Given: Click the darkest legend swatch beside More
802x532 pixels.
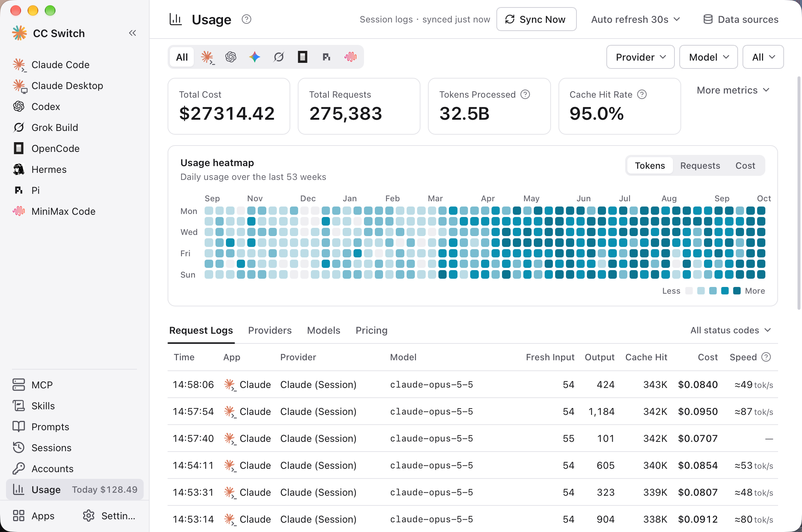Looking at the screenshot, I should click(737, 291).
